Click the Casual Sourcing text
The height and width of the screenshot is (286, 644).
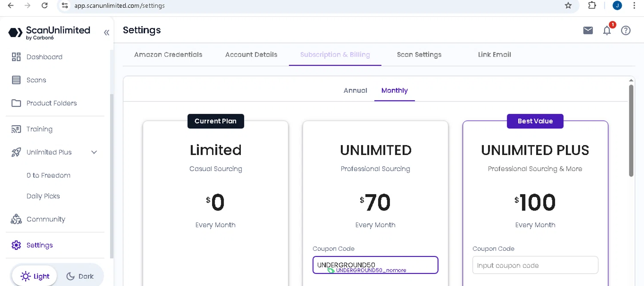(216, 169)
